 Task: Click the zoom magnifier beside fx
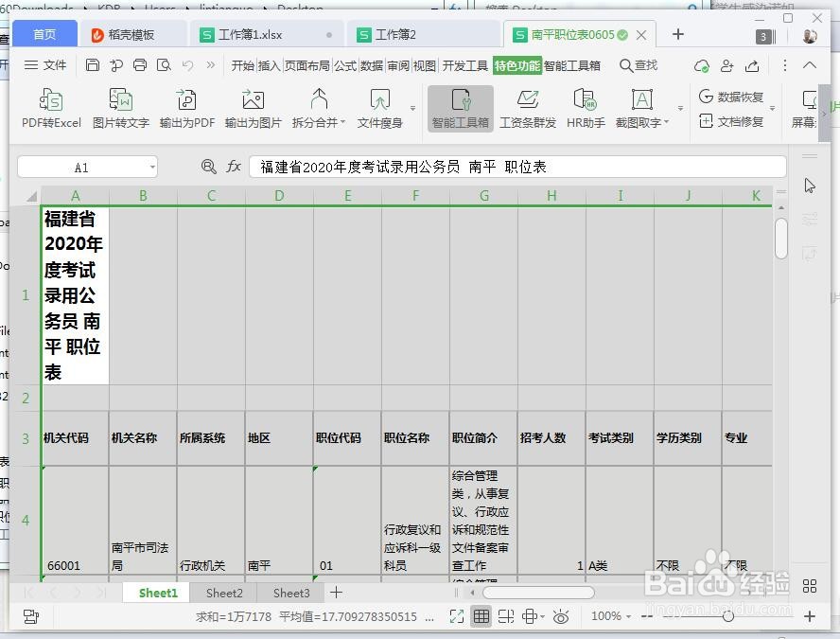[x=208, y=167]
